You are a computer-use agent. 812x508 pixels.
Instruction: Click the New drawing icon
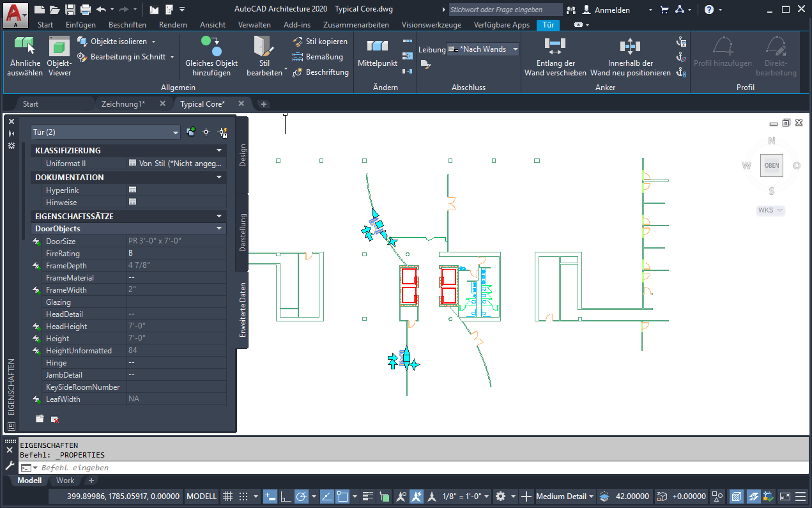pyautogui.click(x=40, y=10)
